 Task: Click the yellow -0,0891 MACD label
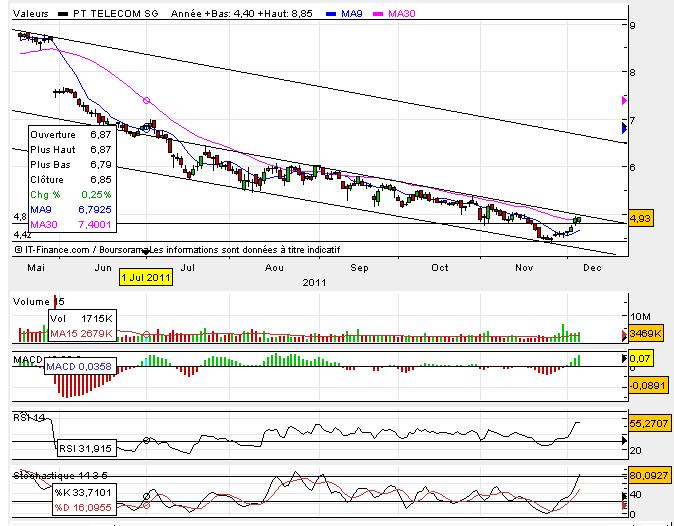point(648,385)
